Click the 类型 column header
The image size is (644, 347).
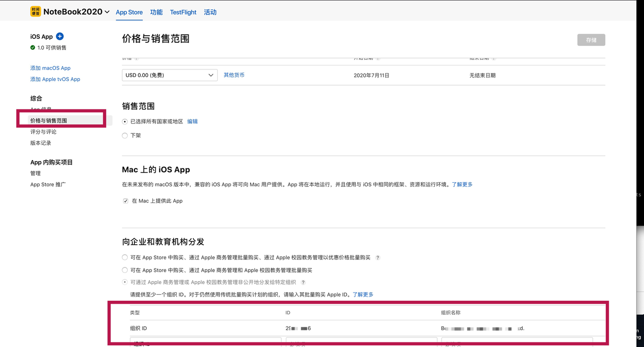pos(135,313)
